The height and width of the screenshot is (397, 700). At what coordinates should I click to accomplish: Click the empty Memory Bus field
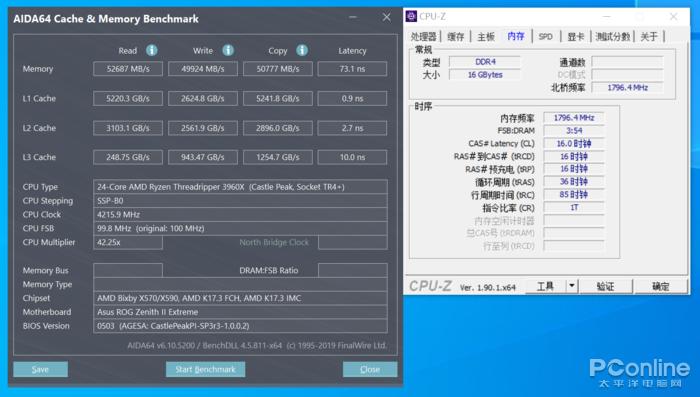[x=128, y=270]
